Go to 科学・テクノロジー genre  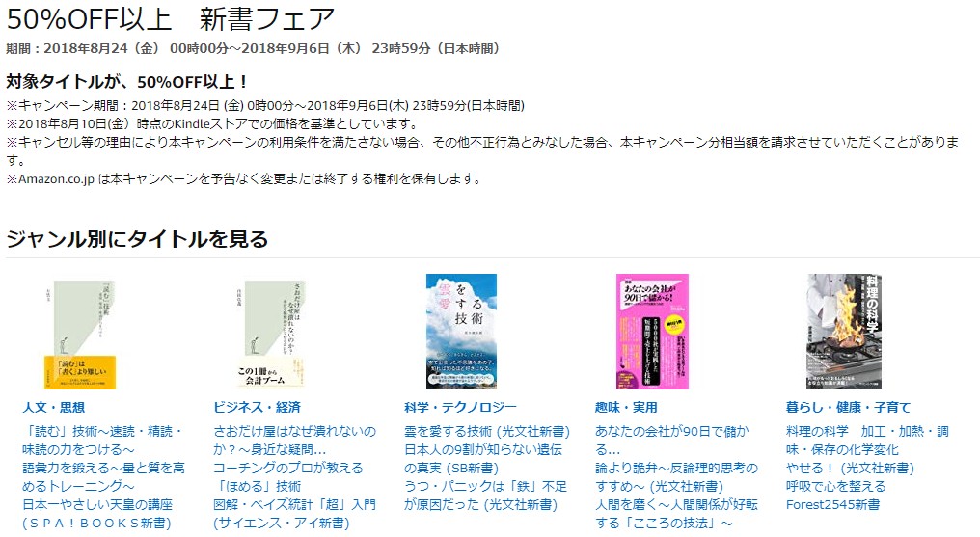coord(461,408)
